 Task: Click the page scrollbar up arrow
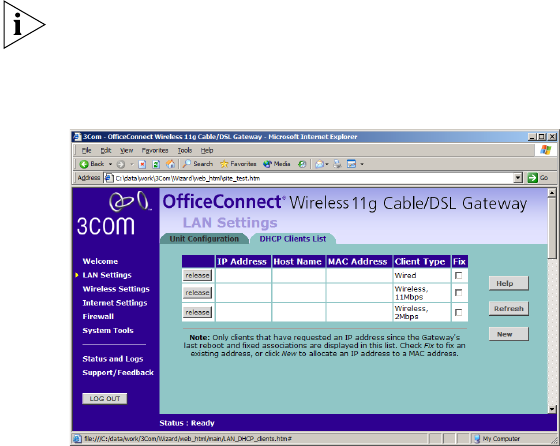tap(552, 193)
